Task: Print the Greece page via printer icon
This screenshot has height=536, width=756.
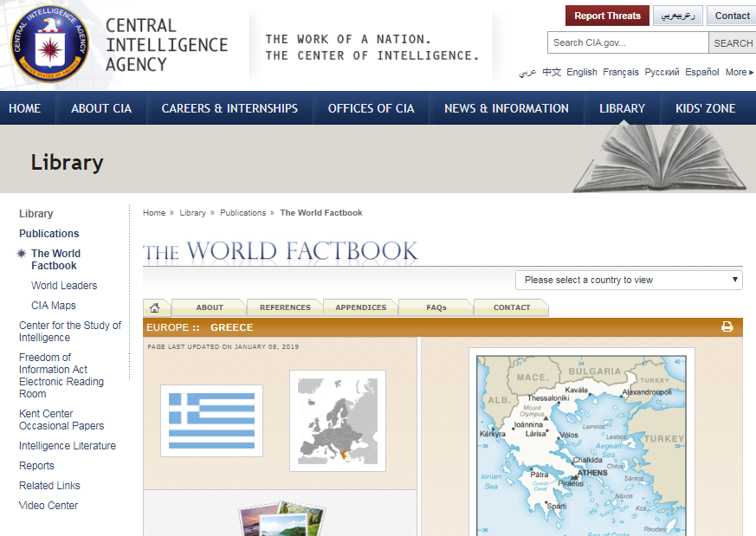Action: tap(727, 327)
